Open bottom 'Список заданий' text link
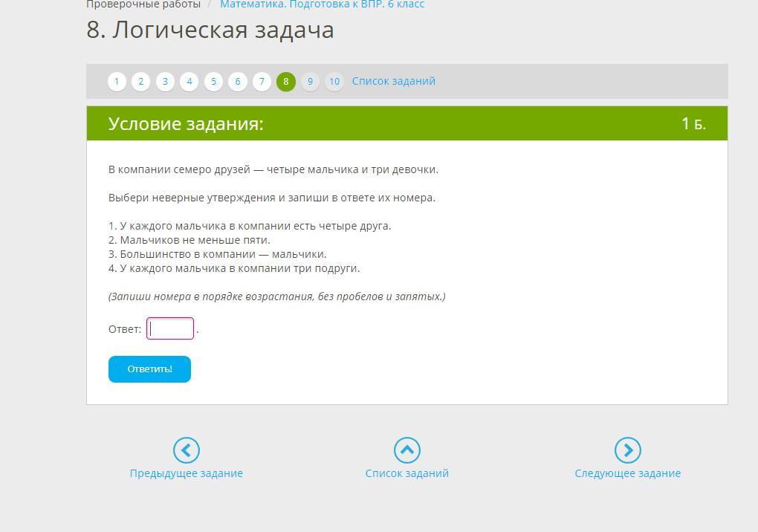 407,473
